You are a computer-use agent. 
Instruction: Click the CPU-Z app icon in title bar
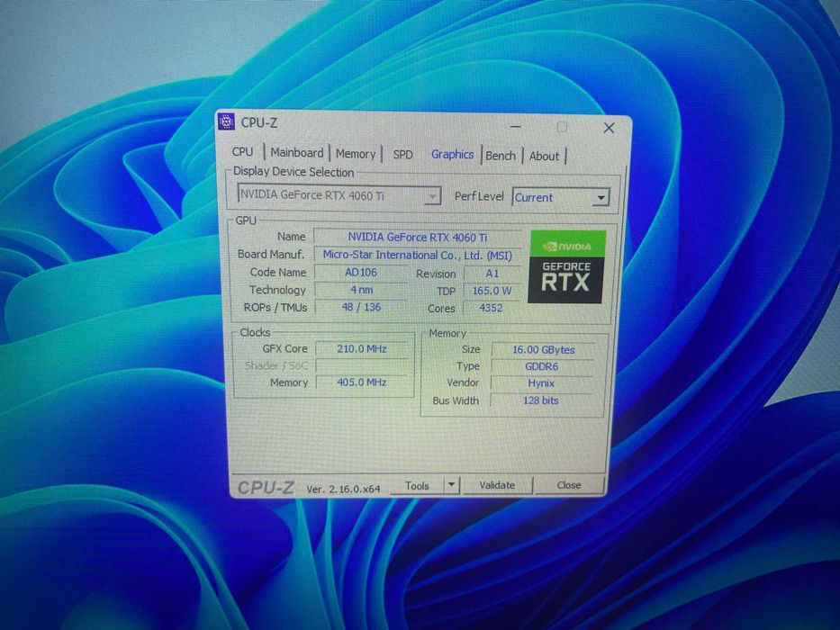coord(227,121)
